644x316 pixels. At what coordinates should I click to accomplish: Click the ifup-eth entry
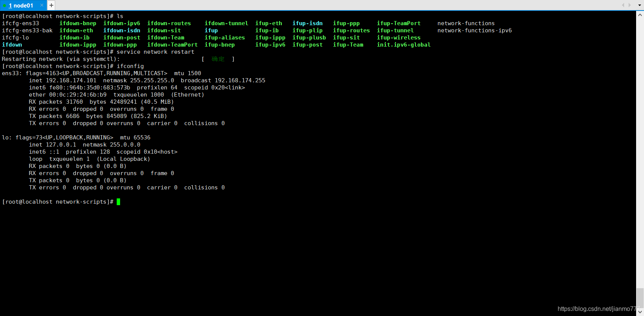tap(269, 23)
